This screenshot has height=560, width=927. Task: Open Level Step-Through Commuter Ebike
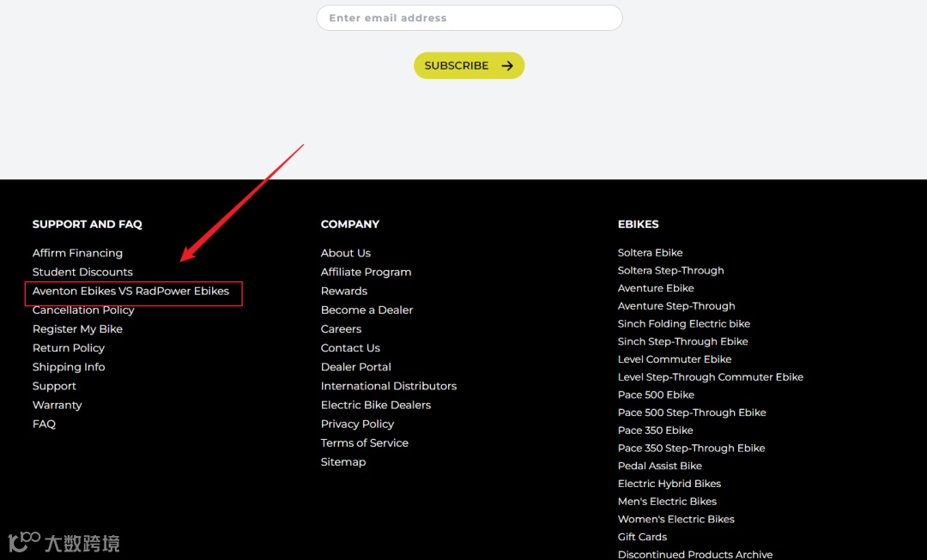(x=710, y=376)
